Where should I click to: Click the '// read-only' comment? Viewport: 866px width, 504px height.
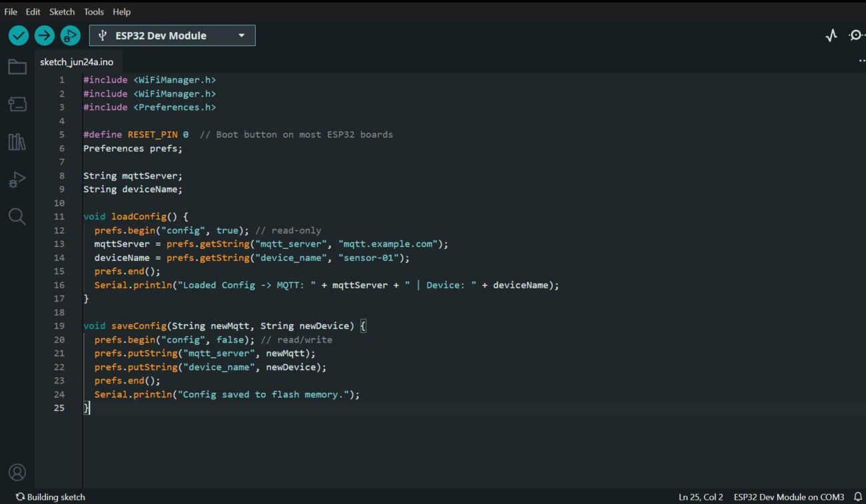[x=288, y=230]
